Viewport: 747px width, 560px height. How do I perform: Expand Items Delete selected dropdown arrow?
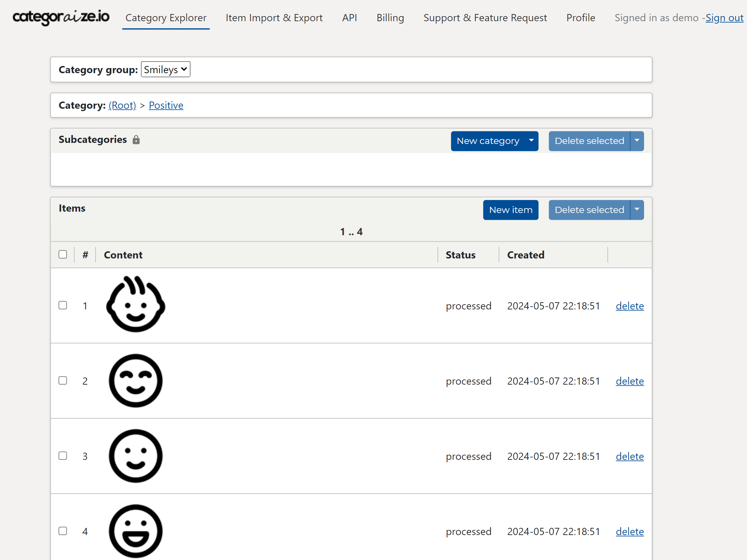tap(637, 210)
